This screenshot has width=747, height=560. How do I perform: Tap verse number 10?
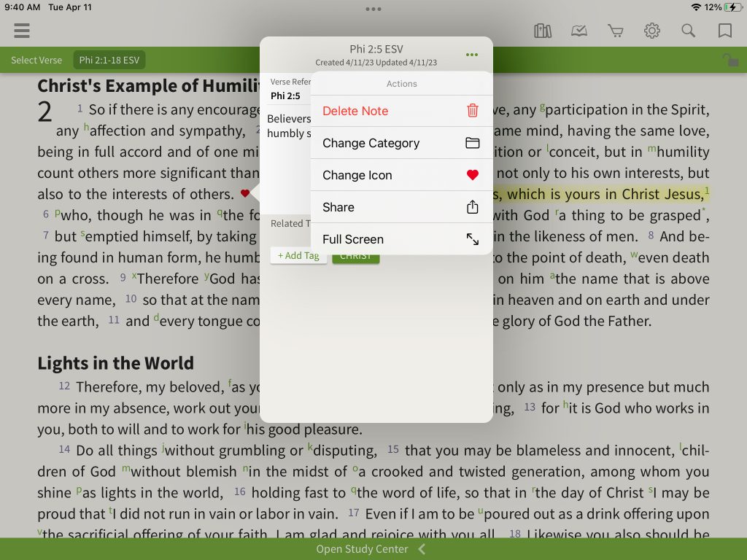point(131,298)
